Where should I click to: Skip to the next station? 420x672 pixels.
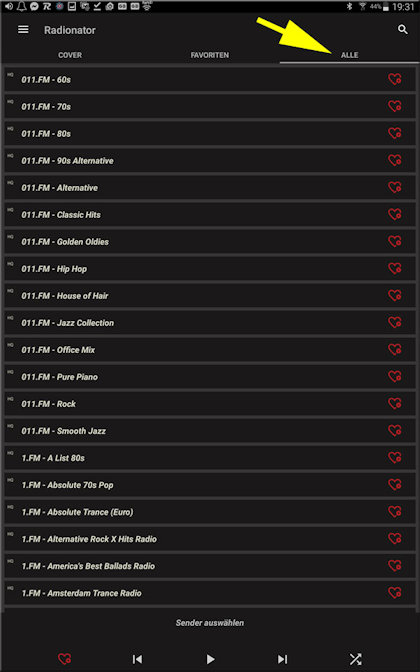click(282, 659)
